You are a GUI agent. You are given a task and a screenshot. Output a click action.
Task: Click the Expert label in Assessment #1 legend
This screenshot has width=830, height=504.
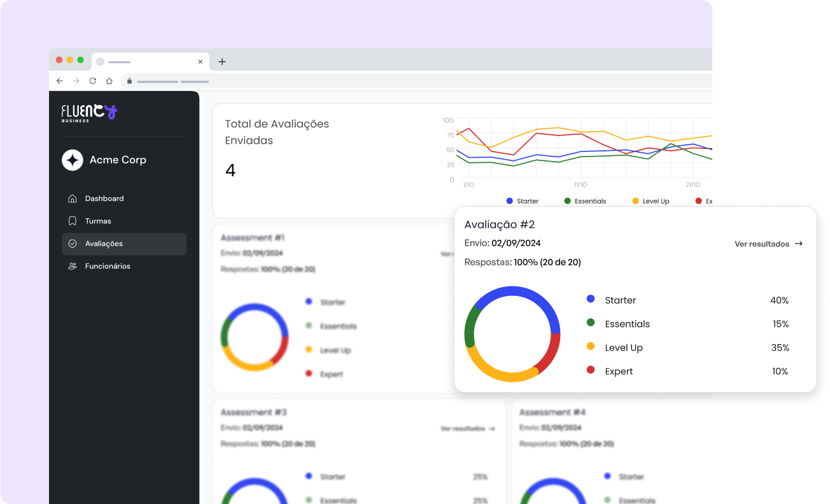click(x=332, y=374)
